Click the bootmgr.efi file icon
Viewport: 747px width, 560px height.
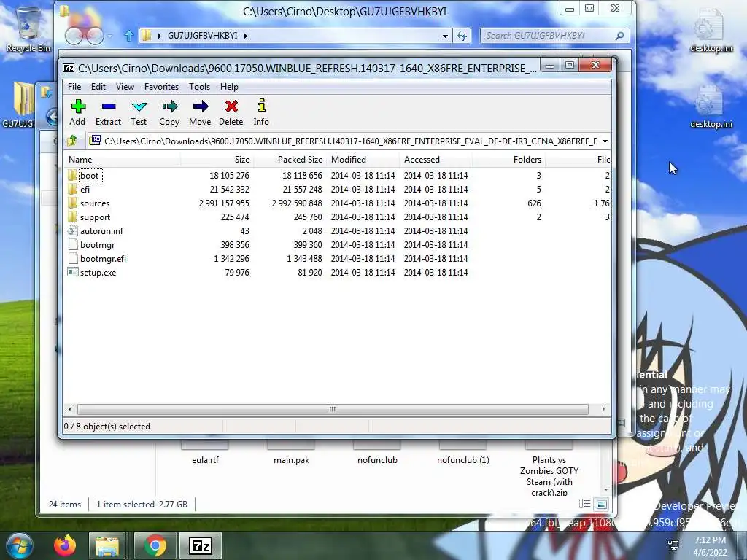(72, 259)
